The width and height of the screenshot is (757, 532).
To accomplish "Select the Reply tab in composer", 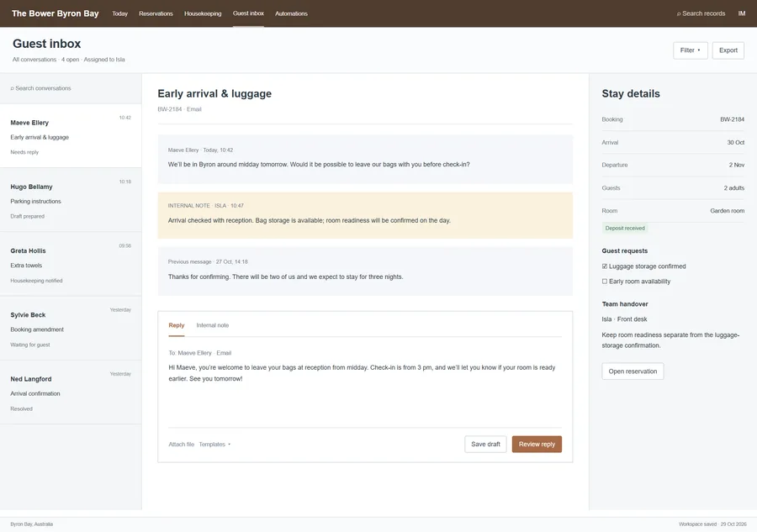I will pyautogui.click(x=177, y=325).
